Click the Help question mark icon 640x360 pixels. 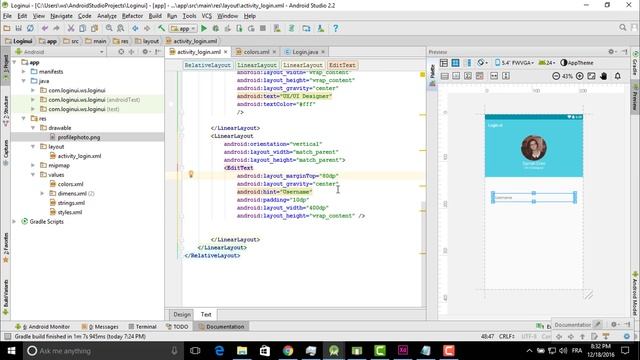(336, 28)
